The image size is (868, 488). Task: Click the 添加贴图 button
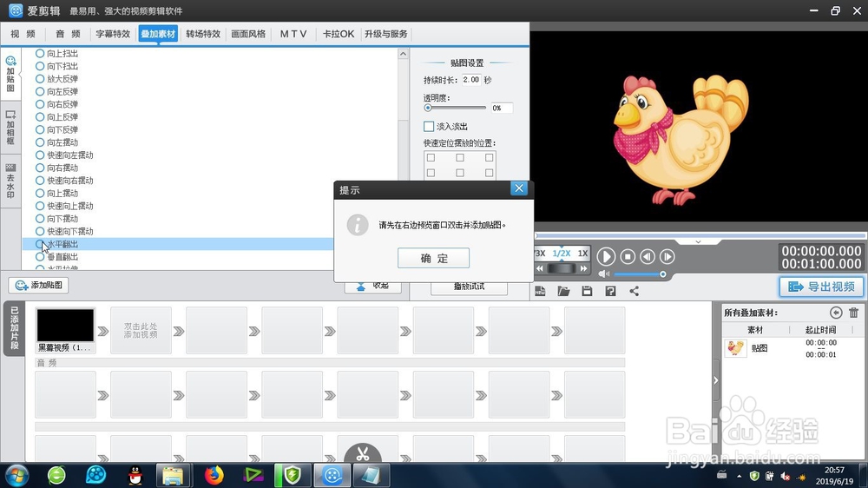point(39,286)
